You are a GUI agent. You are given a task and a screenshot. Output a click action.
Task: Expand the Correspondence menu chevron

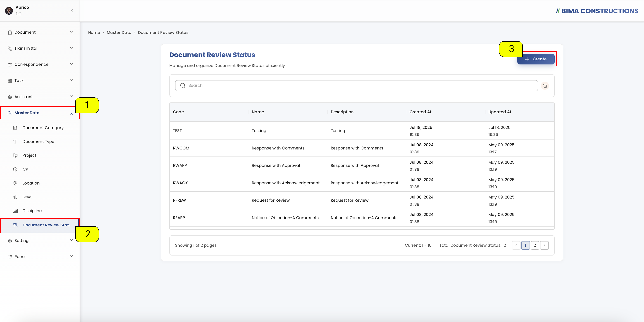point(71,64)
